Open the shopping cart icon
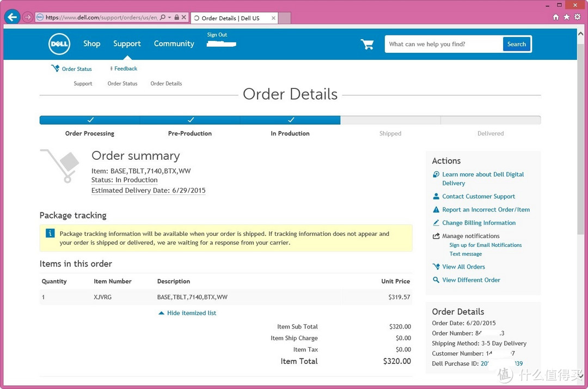Image resolution: width=588 pixels, height=389 pixels. (x=367, y=44)
